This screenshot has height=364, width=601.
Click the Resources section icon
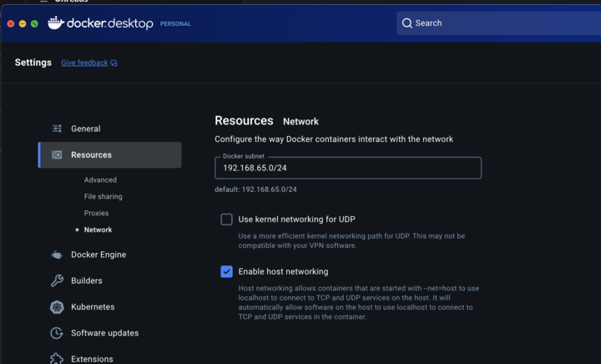(x=57, y=155)
